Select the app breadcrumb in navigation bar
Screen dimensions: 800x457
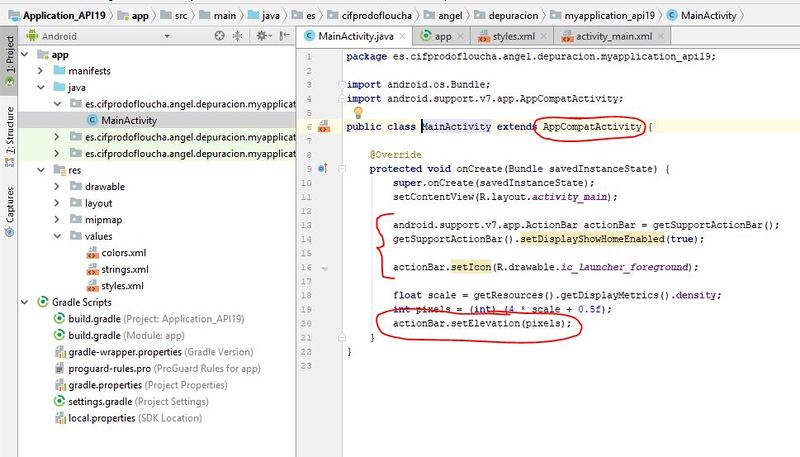coord(133,16)
